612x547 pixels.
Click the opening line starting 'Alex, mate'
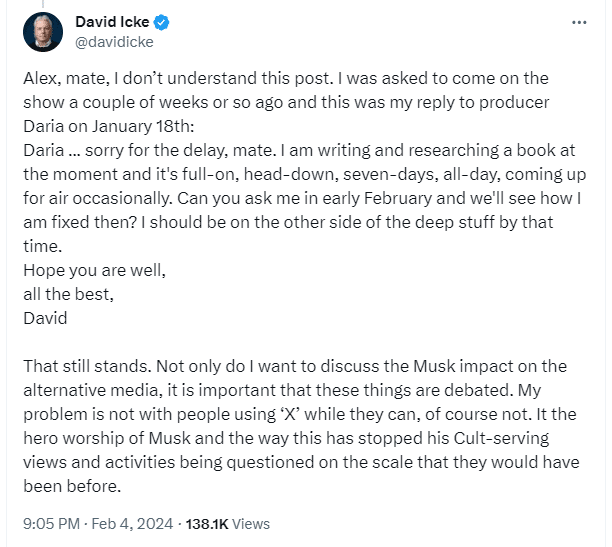286,78
